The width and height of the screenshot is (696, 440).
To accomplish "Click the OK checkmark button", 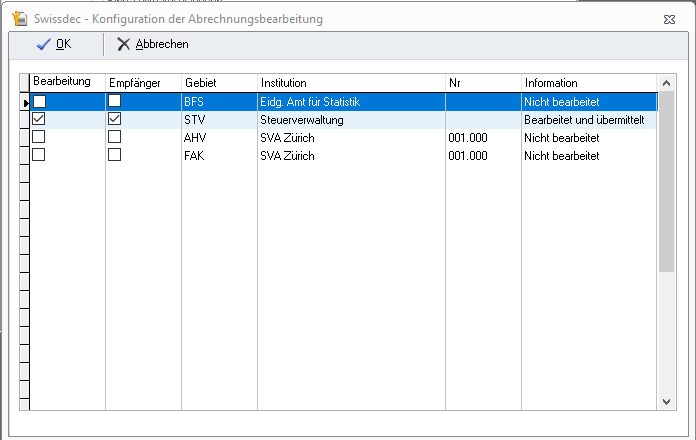I will 54,44.
